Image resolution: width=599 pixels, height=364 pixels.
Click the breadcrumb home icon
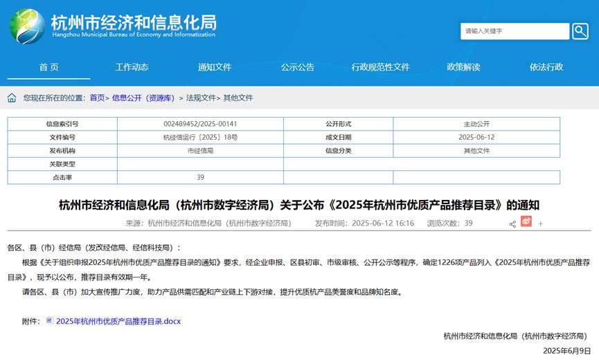click(x=12, y=98)
